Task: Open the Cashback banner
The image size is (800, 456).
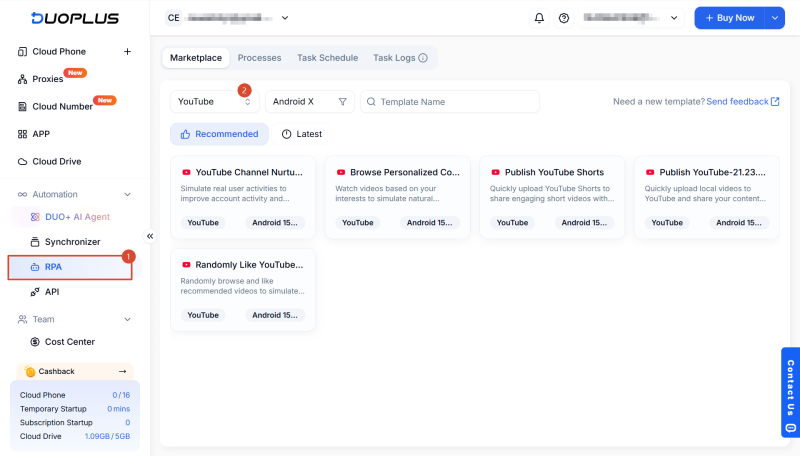Action: tap(74, 371)
